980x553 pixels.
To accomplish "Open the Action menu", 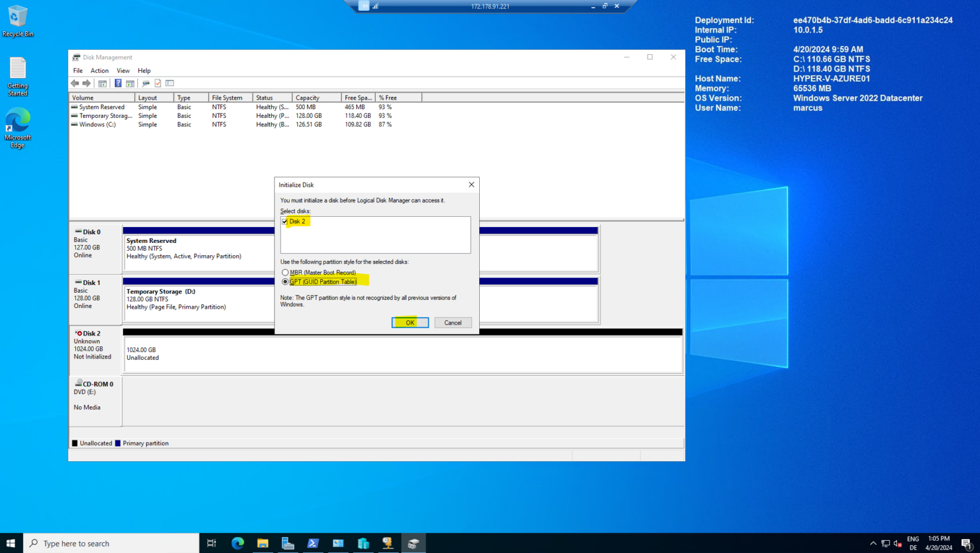I will point(100,70).
